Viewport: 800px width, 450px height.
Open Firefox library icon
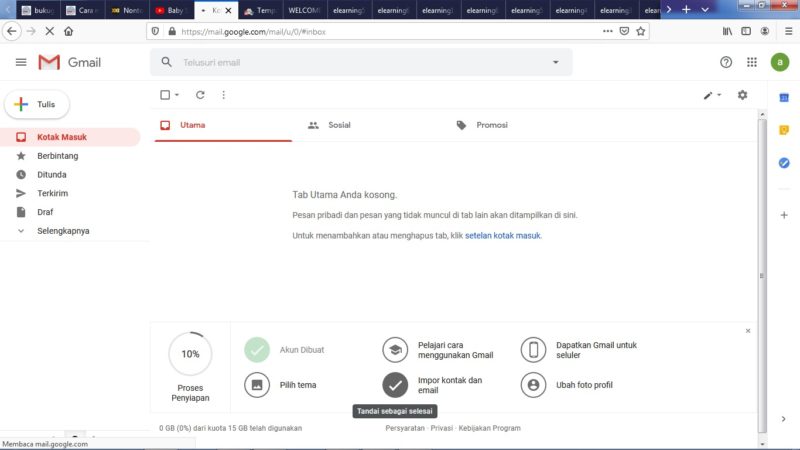click(x=727, y=31)
